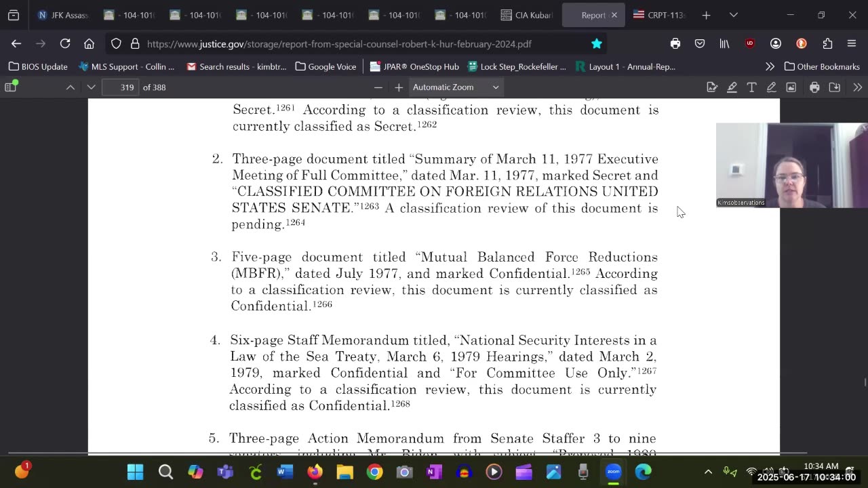Add a signature with PDF signature tool
The image size is (868, 488).
click(712, 87)
